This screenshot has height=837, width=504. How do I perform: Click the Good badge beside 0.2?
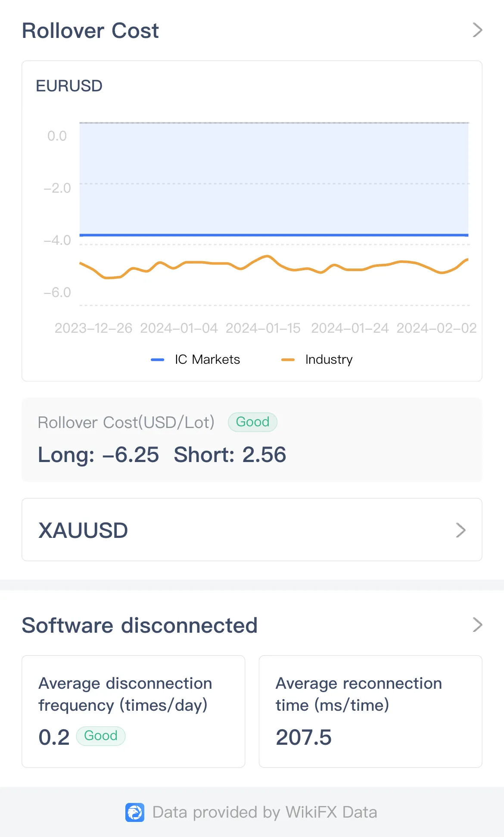[101, 736]
